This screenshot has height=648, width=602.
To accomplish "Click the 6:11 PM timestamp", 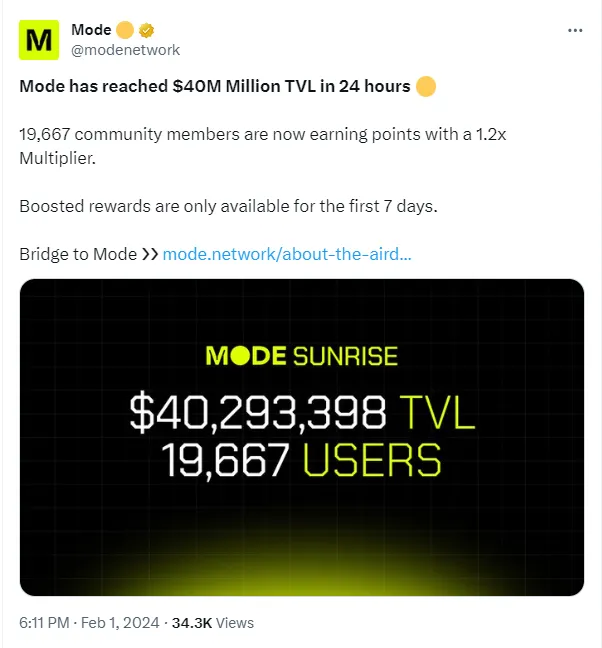I will 44,622.
